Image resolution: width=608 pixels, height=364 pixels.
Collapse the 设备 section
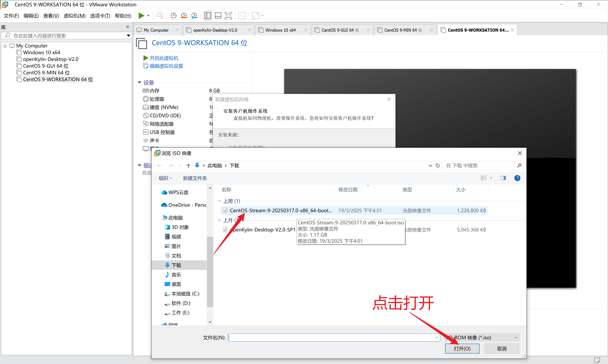click(x=139, y=83)
